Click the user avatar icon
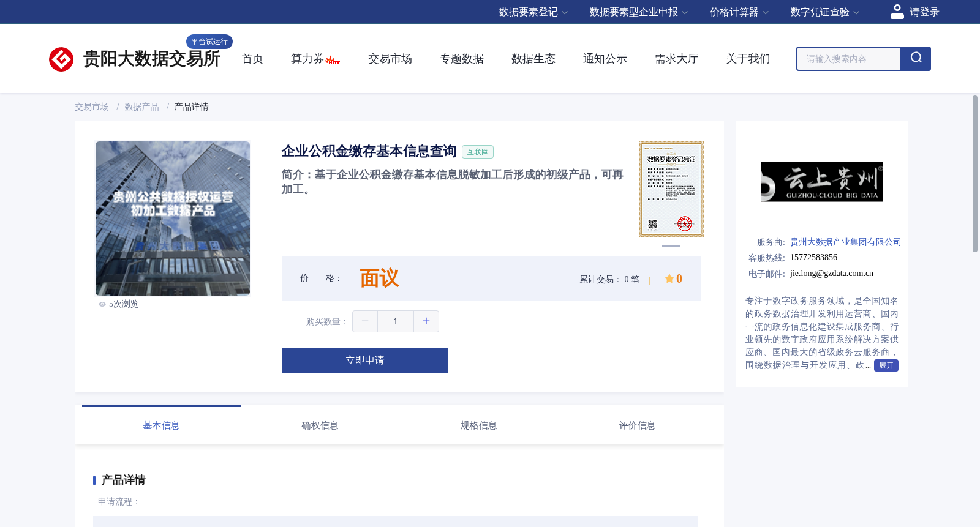This screenshot has height=527, width=980. click(x=897, y=12)
